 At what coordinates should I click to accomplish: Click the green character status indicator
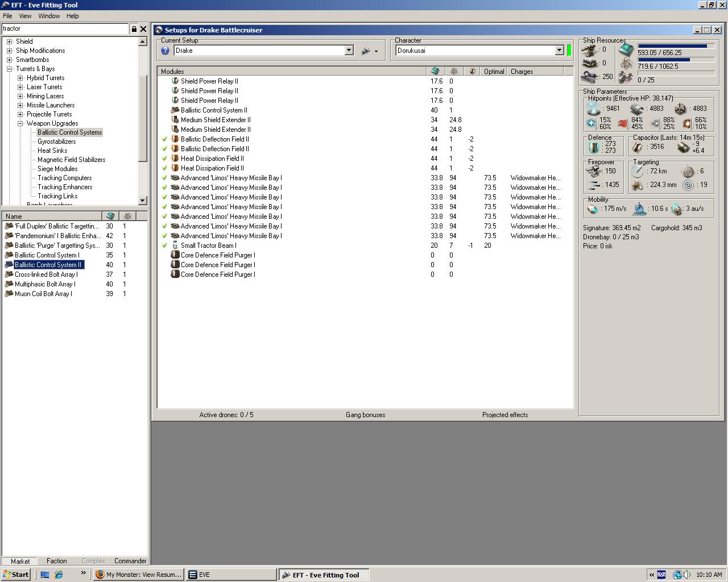click(569, 51)
